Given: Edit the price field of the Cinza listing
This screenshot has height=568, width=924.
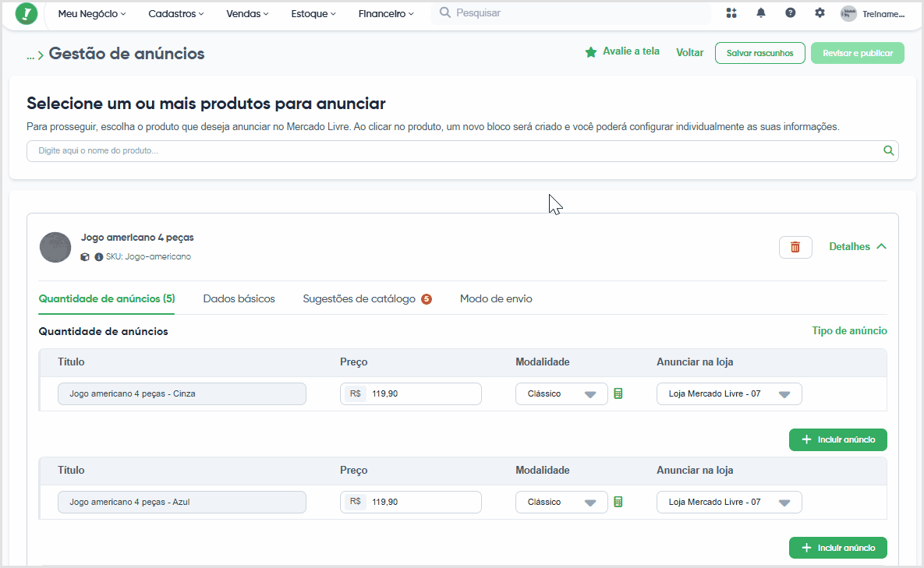Looking at the screenshot, I should click(x=411, y=393).
